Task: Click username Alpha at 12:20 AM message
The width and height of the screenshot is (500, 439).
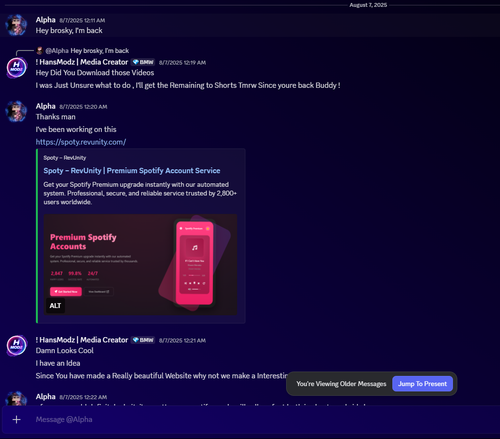Action: click(x=46, y=106)
